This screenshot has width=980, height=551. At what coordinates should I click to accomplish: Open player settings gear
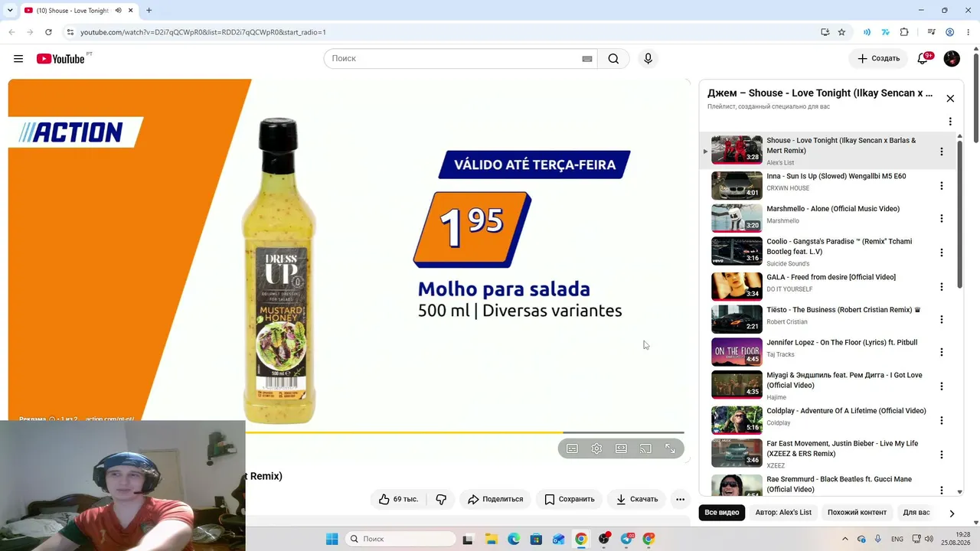tap(596, 449)
